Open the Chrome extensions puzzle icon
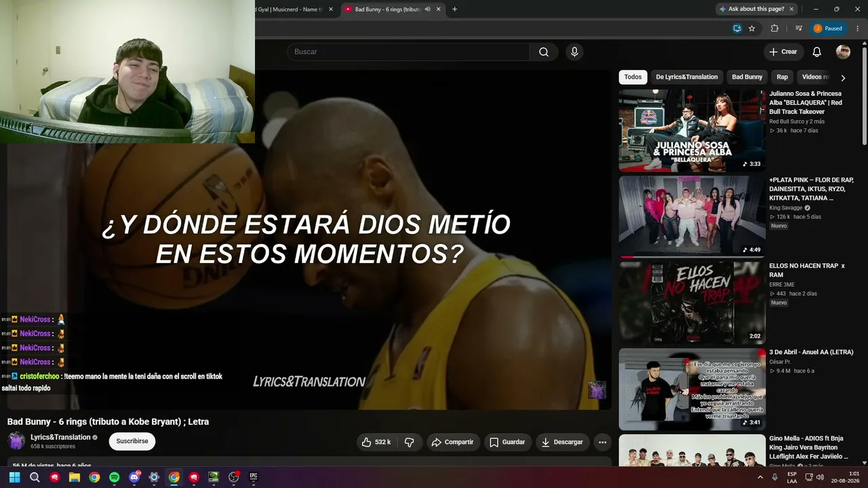The height and width of the screenshot is (488, 868). click(774, 28)
